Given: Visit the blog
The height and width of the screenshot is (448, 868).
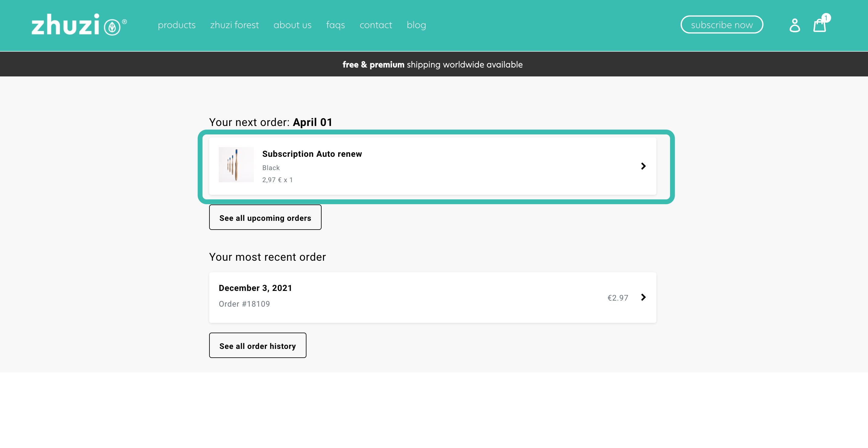Looking at the screenshot, I should tap(416, 25).
